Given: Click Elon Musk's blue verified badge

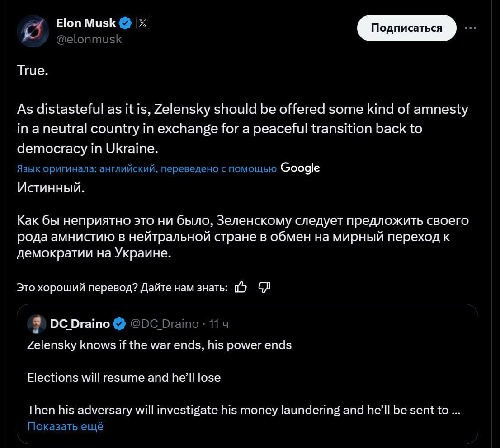Looking at the screenshot, I should click(126, 23).
